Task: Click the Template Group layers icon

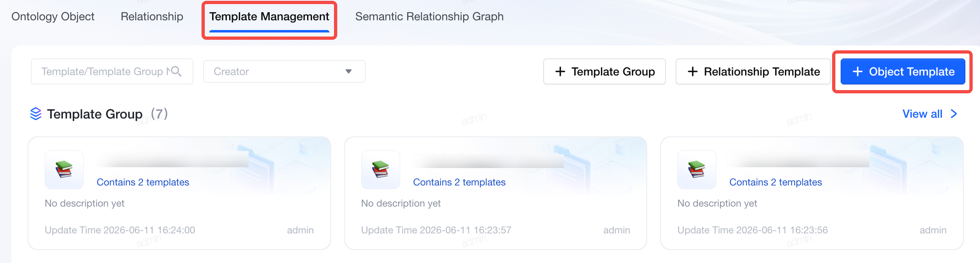Action: click(36, 114)
